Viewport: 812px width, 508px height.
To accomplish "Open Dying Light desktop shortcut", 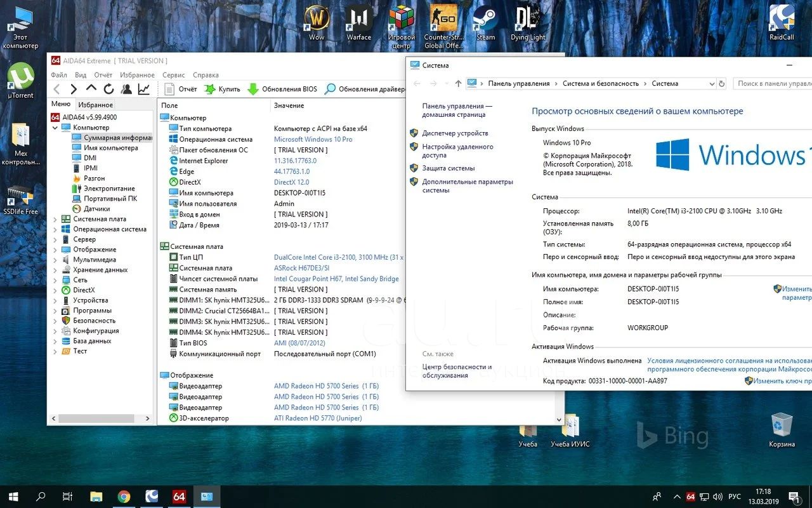I will 528,23.
